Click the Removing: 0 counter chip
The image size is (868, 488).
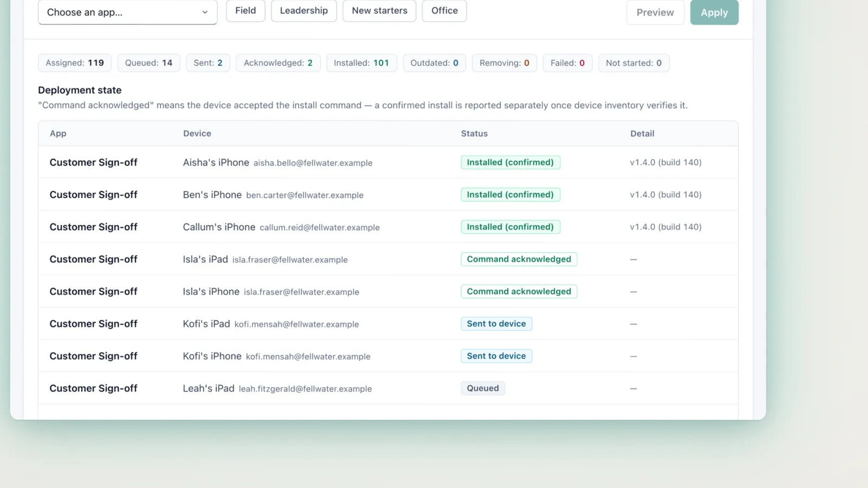(504, 63)
